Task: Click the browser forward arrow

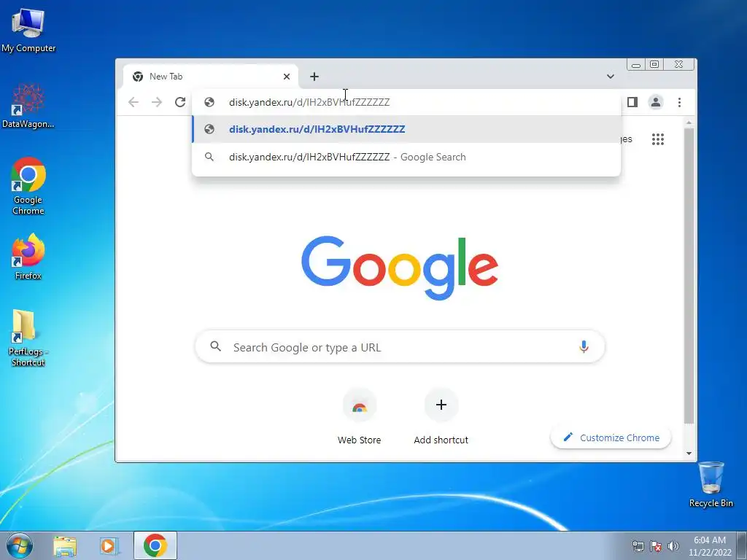Action: (x=157, y=102)
